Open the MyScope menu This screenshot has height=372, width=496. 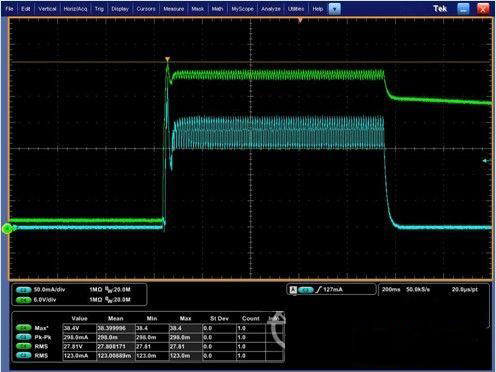pyautogui.click(x=242, y=9)
